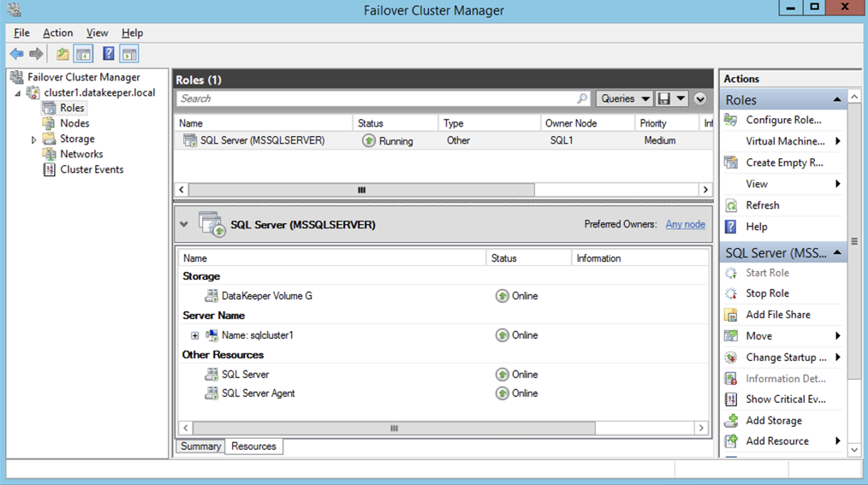
Task: Click the Configure Role icon
Action: [x=731, y=121]
